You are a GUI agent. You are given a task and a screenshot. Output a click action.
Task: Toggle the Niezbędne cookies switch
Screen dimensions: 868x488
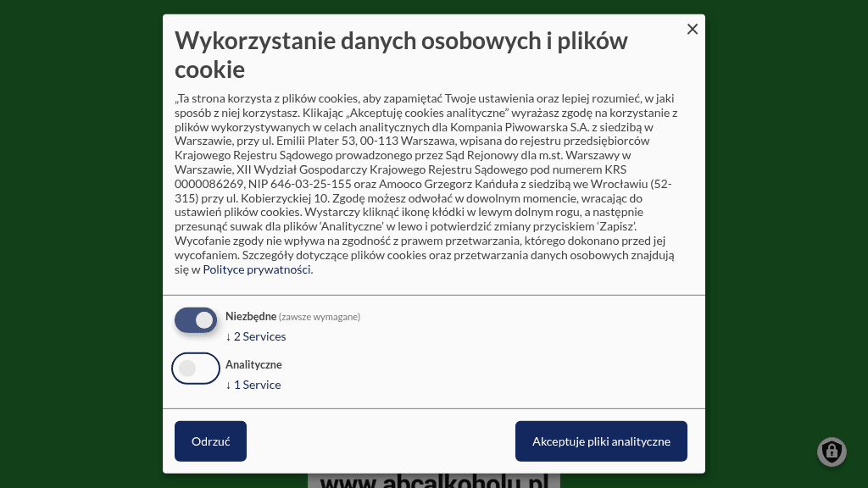pyautogui.click(x=196, y=320)
